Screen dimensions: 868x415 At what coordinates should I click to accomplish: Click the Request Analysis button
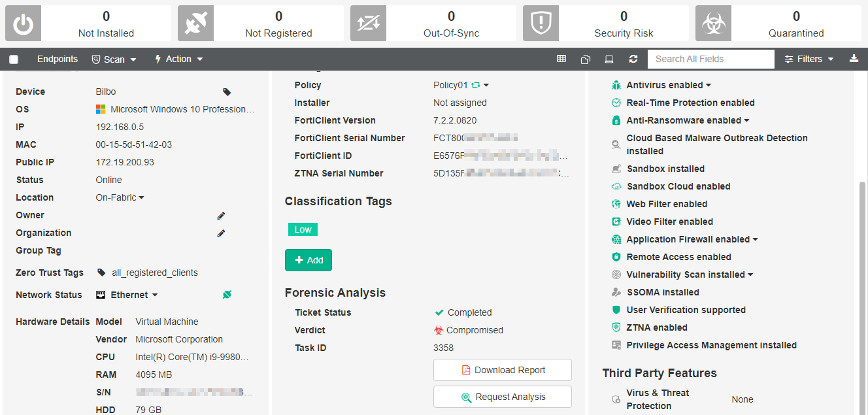(502, 396)
